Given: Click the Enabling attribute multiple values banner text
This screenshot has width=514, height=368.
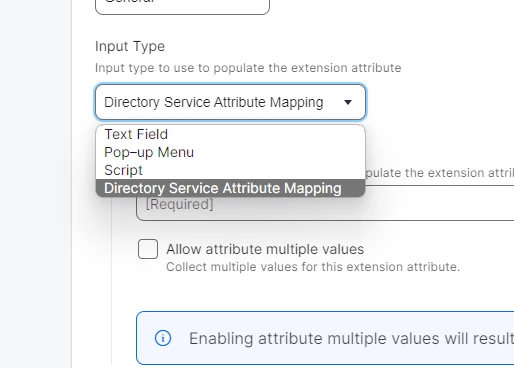Looking at the screenshot, I should (x=351, y=339).
